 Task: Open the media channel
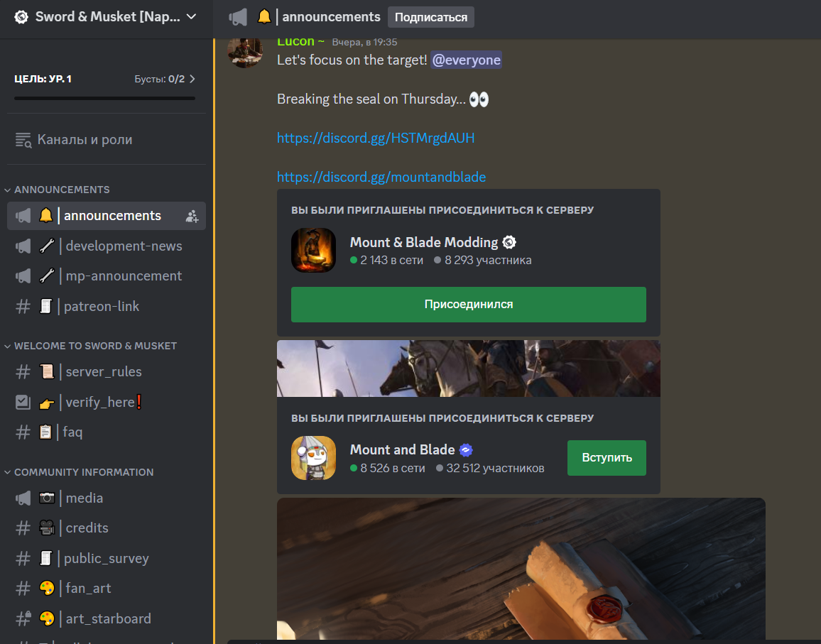click(x=107, y=498)
